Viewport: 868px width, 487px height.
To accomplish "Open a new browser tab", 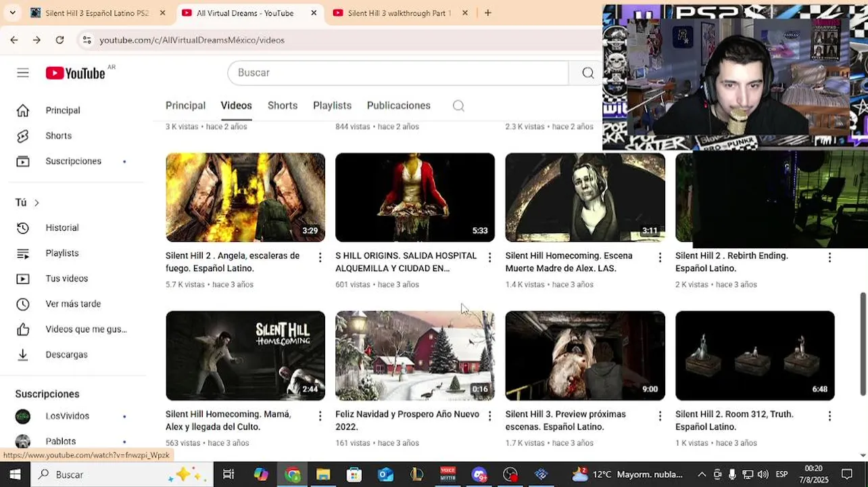I will (487, 13).
